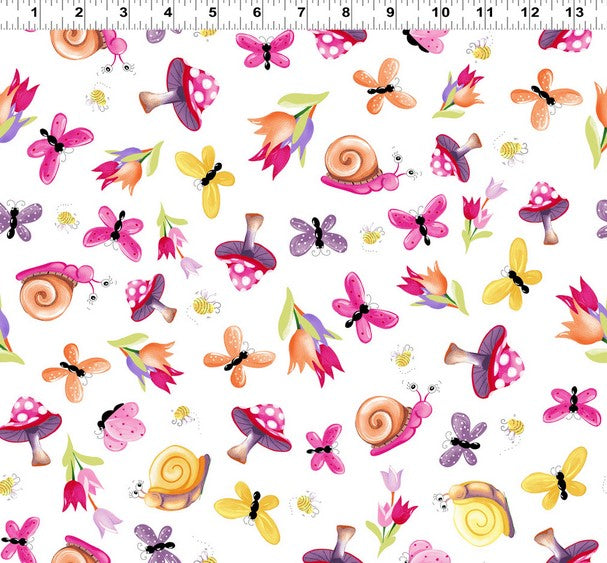607x563 pixels.
Task: Click the ruler number 9
Action: (390, 12)
